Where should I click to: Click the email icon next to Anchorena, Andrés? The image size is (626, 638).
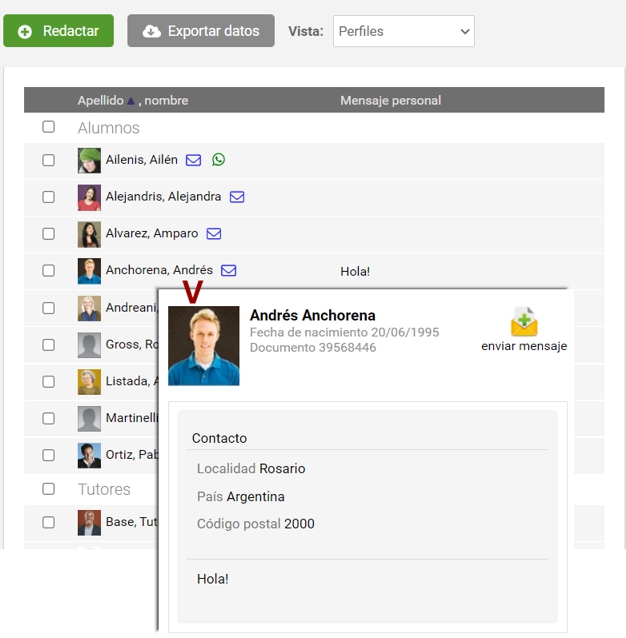click(229, 270)
